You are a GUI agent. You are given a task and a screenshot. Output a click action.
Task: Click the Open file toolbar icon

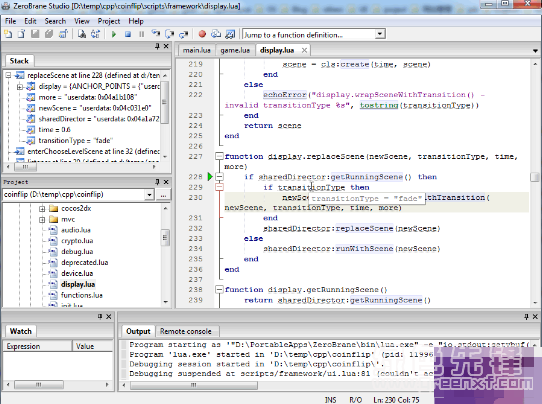click(21, 34)
